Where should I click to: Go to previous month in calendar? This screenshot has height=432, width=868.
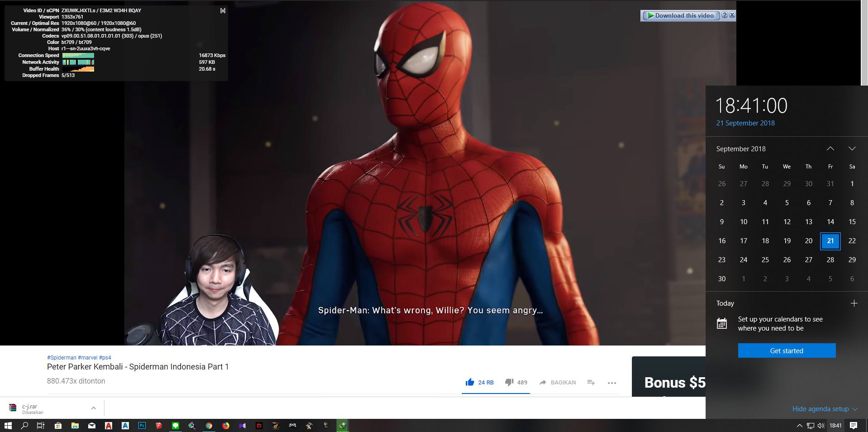(830, 149)
